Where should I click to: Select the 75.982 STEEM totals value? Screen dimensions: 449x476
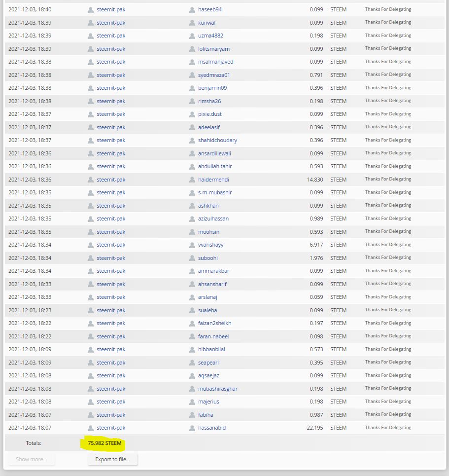104,443
